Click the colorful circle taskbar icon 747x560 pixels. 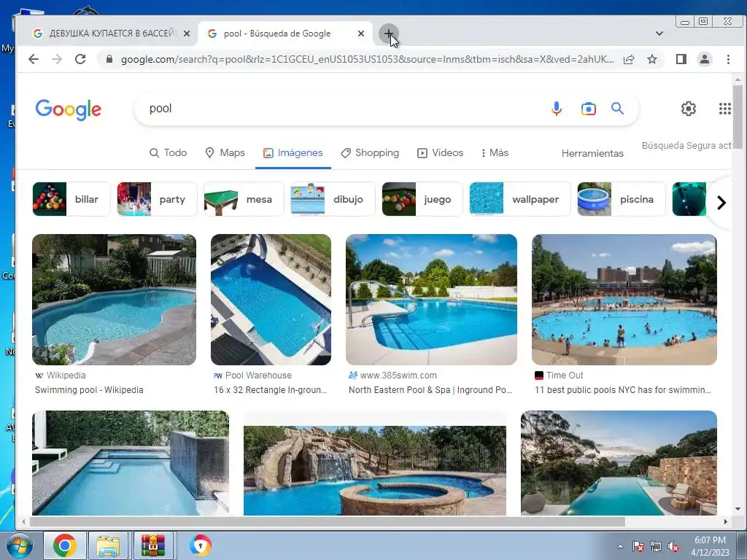(200, 545)
